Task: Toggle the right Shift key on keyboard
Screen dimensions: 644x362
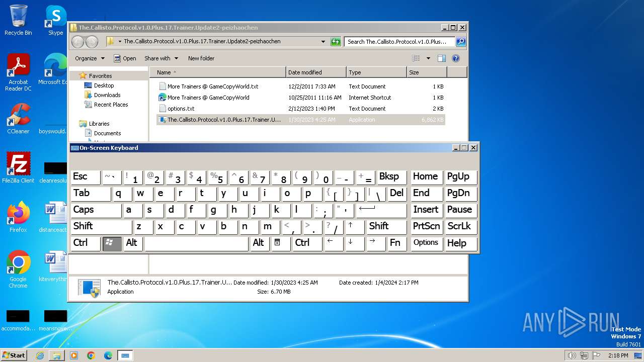Action: click(x=387, y=227)
